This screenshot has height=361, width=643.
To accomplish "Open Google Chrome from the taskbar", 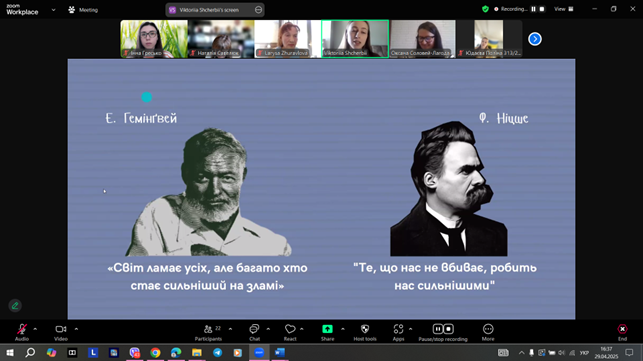I will coord(155,352).
